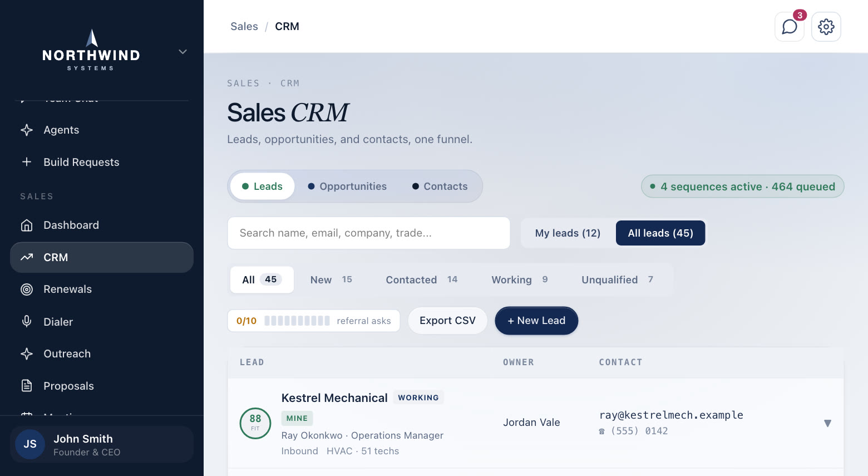Click the Dialer microphone icon
This screenshot has height=476, width=868.
click(x=27, y=322)
